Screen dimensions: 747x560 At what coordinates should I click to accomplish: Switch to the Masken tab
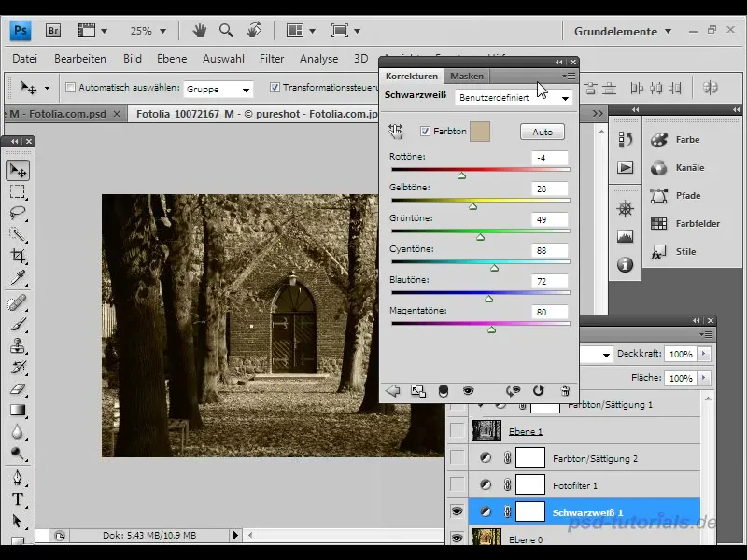pos(467,76)
